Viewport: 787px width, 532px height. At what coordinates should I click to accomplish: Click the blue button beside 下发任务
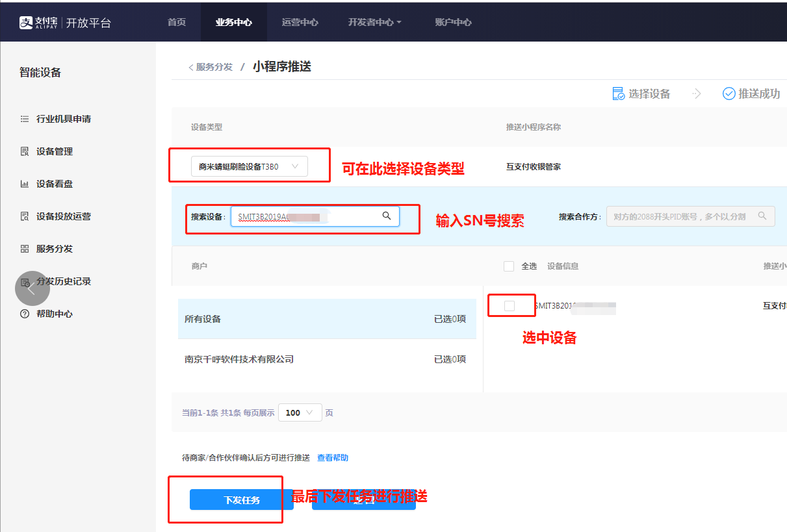364,500
